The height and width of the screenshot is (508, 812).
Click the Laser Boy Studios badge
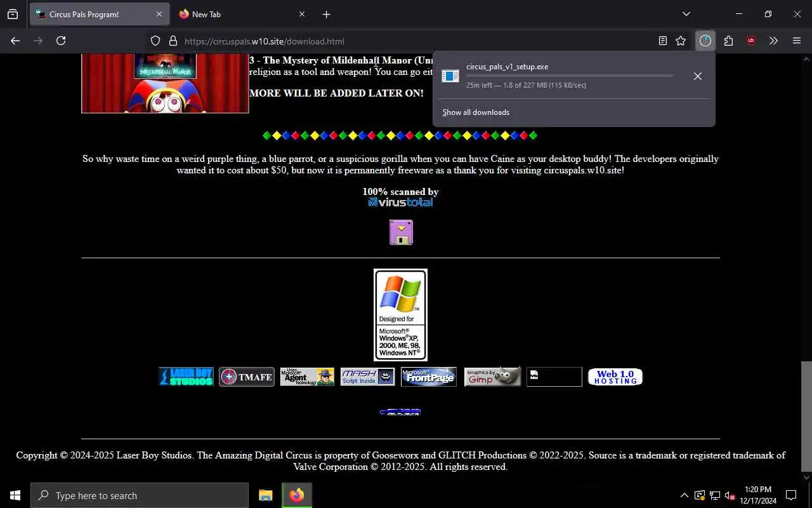coord(186,377)
